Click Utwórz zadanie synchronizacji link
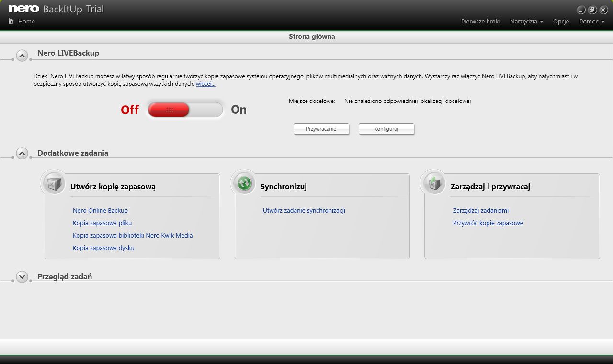613x364 pixels. [304, 210]
